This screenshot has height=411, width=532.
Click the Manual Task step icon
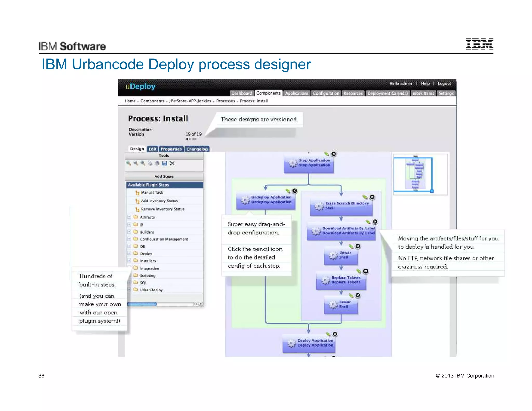tap(137, 193)
